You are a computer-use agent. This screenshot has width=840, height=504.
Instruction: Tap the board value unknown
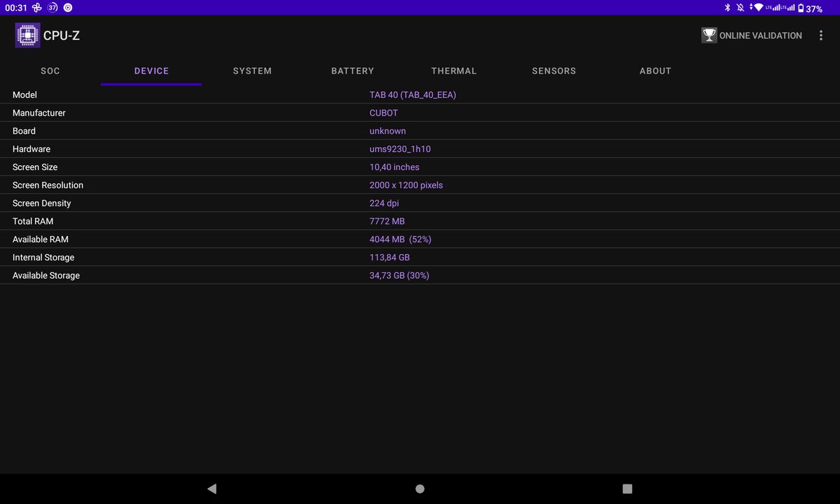(388, 131)
